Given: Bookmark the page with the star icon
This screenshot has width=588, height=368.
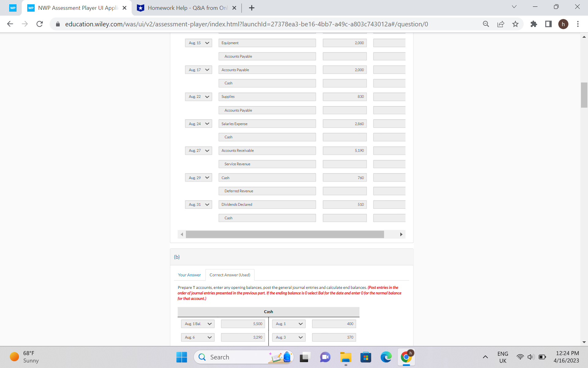Looking at the screenshot, I should pyautogui.click(x=515, y=24).
